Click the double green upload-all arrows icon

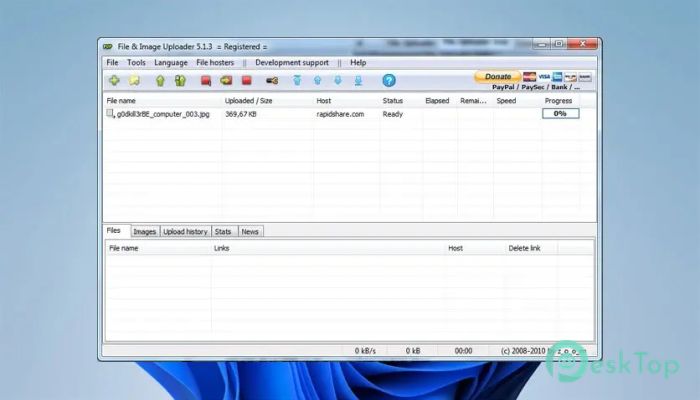tap(180, 81)
